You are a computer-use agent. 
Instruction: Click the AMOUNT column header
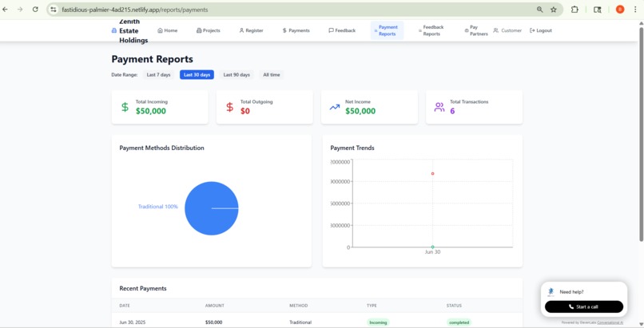point(215,306)
